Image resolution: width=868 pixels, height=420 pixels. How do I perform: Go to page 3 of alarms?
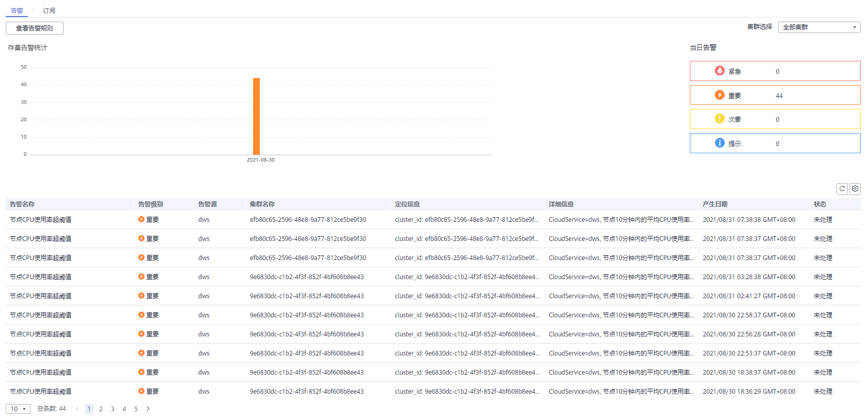(x=113, y=409)
